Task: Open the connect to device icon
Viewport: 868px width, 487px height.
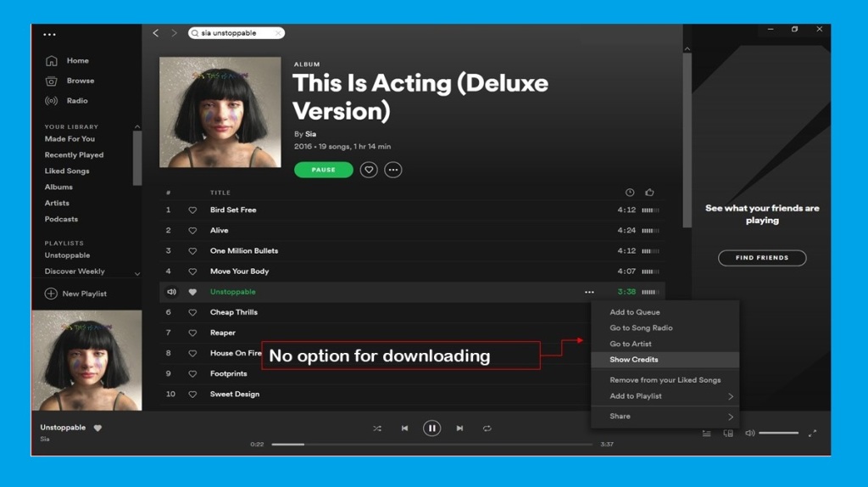Action: [728, 434]
